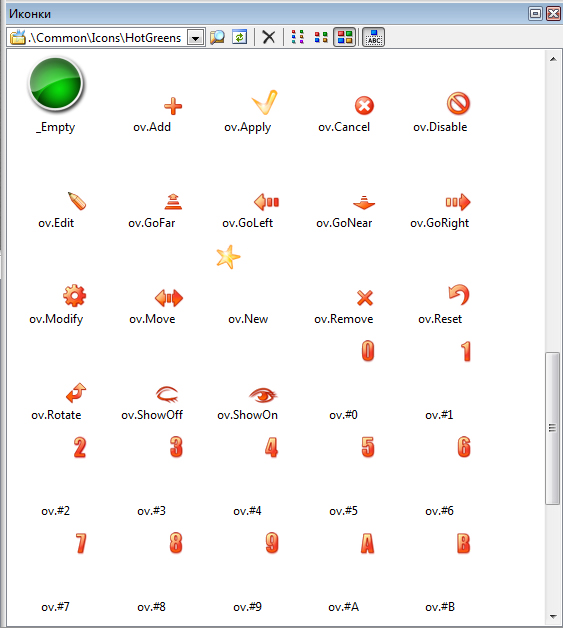
Task: Click the vertical scrollbar thumb
Action: coord(553,428)
